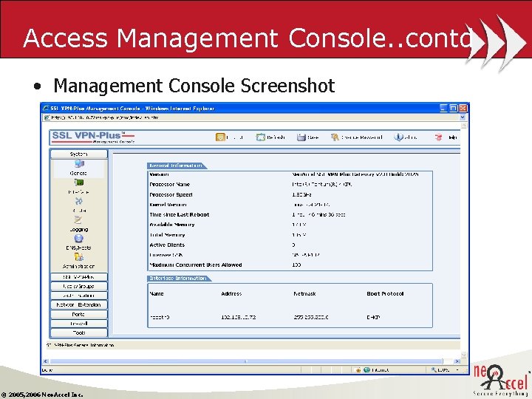Click the Logout icon in the toolbar
Viewport: 532px width, 399px height.
pos(220,137)
